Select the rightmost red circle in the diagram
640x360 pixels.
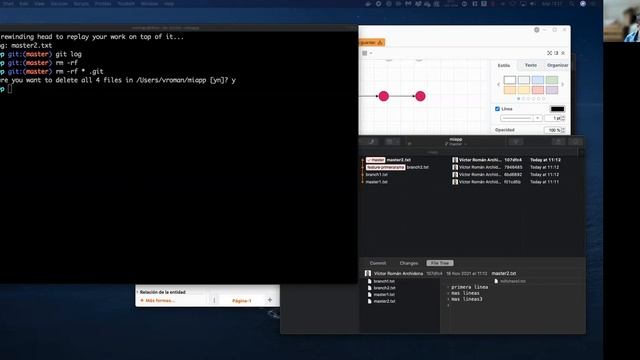coord(420,96)
